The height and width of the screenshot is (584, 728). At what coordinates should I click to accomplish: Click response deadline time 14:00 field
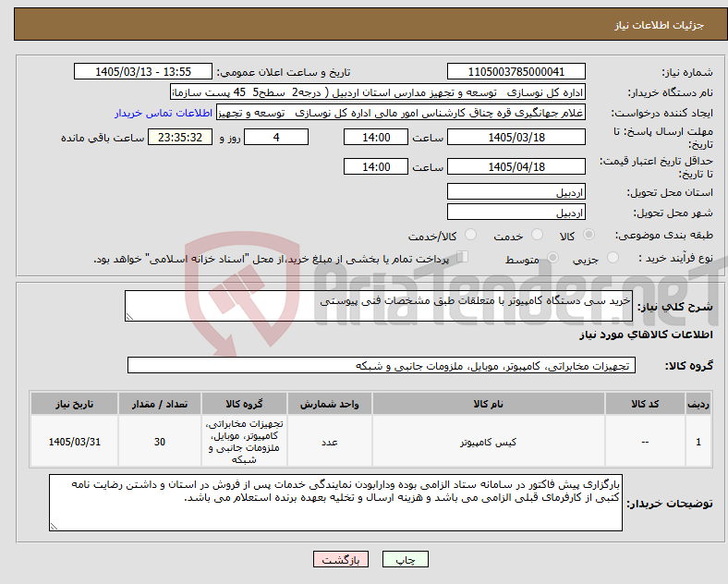tap(376, 137)
